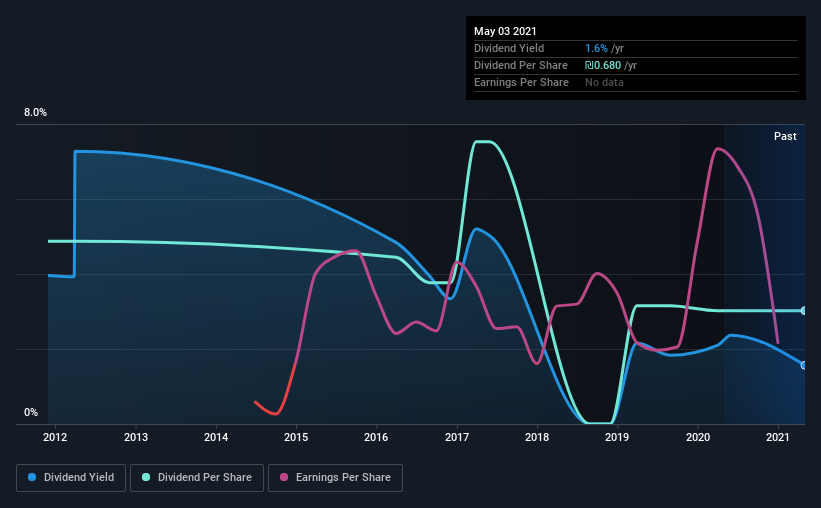Click the pink Earnings Per Share legend dot
Image resolution: width=821 pixels, height=508 pixels.
coord(284,477)
